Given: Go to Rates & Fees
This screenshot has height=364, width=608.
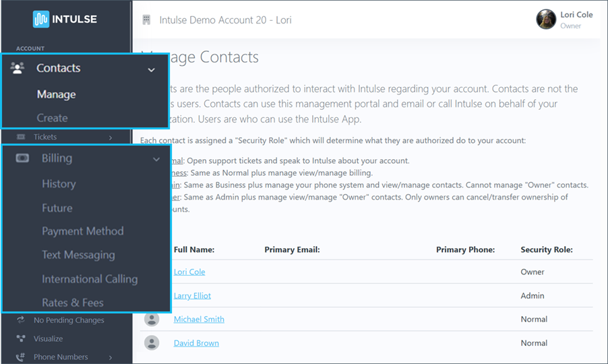Looking at the screenshot, I should pyautogui.click(x=72, y=303).
